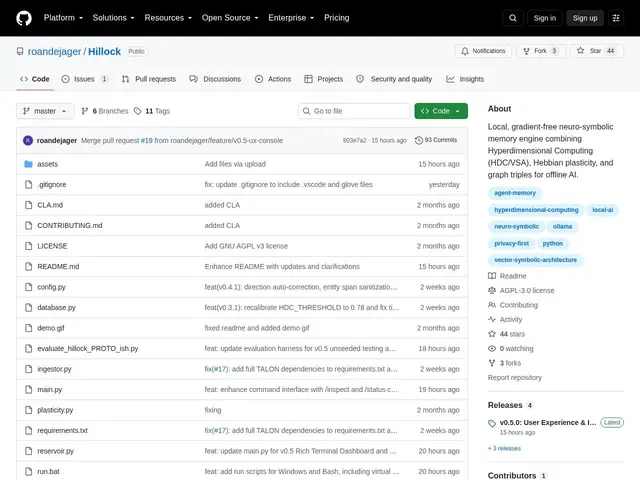Click the file icon next to config.py
Screen dimensions: 640x480
(x=28, y=287)
